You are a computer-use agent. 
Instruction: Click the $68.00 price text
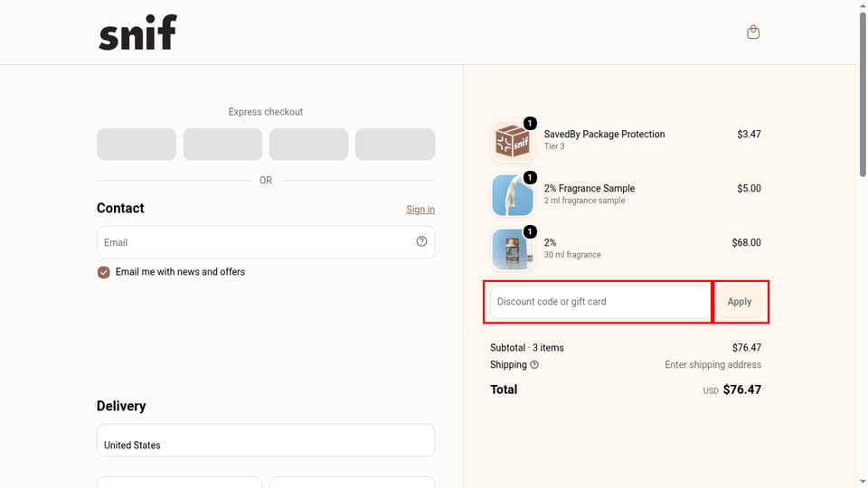[746, 242]
